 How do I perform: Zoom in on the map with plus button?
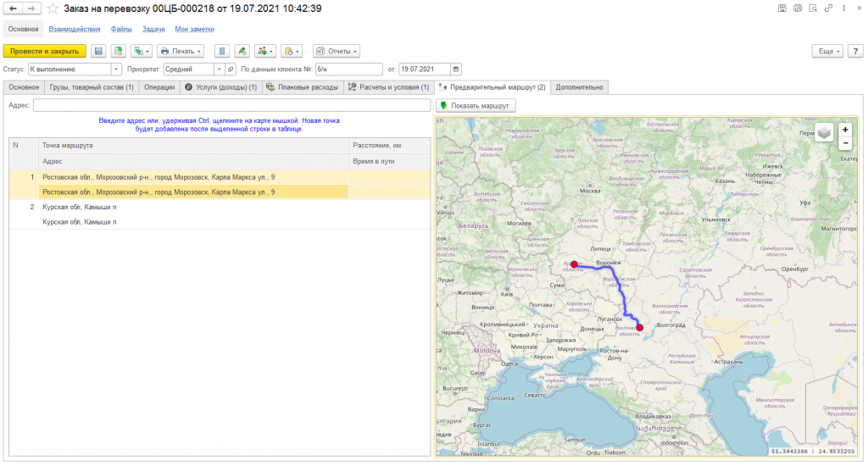[x=845, y=130]
